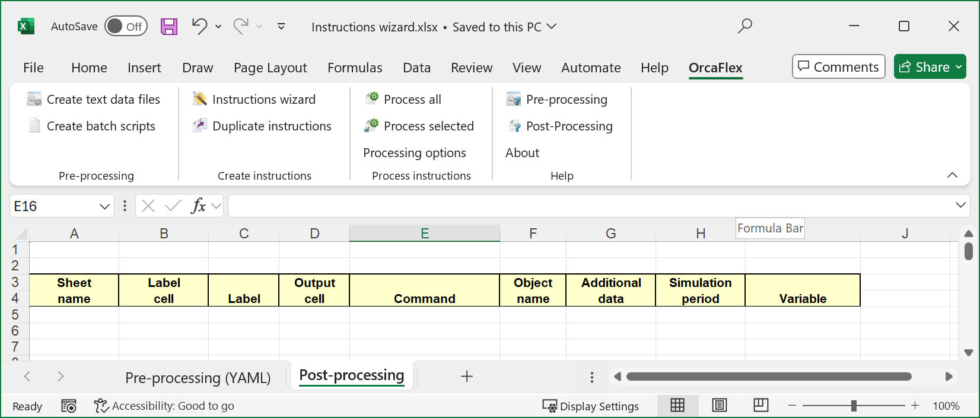Open Pre-processing help
The width and height of the screenshot is (980, 418).
pos(566,99)
